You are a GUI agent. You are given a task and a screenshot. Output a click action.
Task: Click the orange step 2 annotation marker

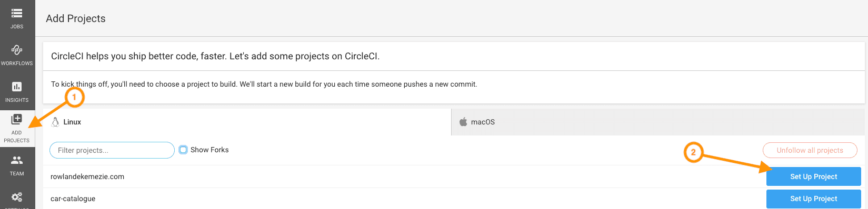coord(693,152)
